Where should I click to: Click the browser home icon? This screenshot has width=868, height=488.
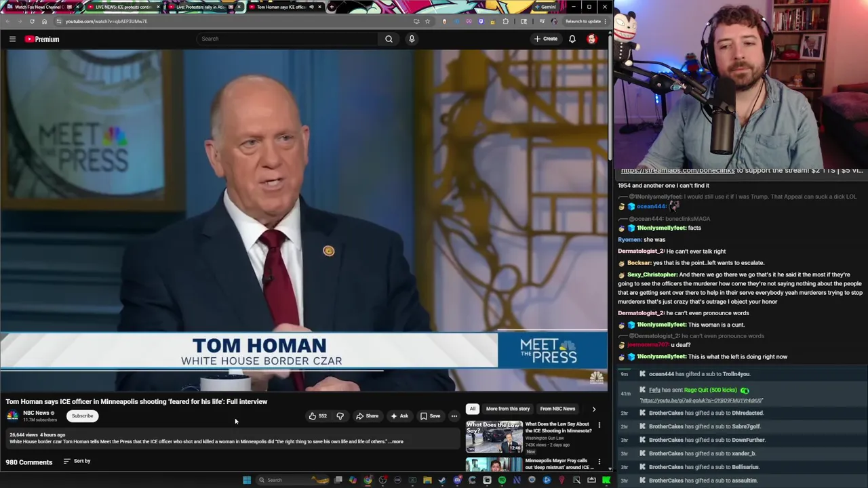point(44,21)
